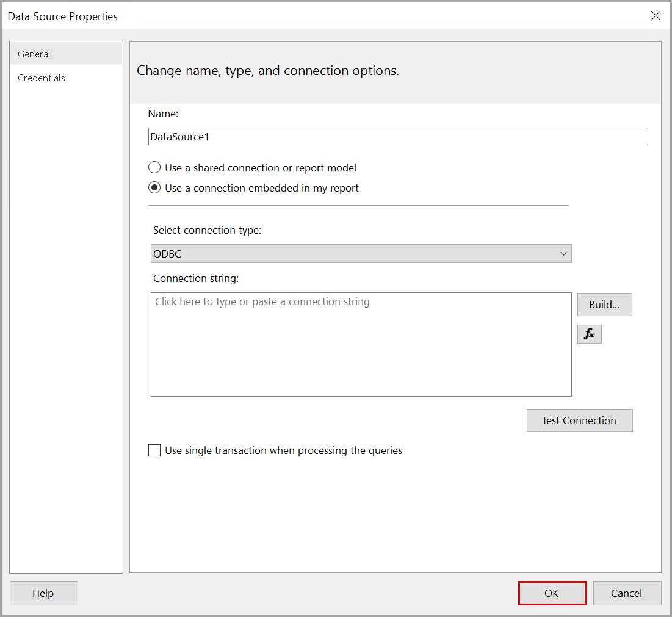Click the Test Connection button

click(579, 420)
